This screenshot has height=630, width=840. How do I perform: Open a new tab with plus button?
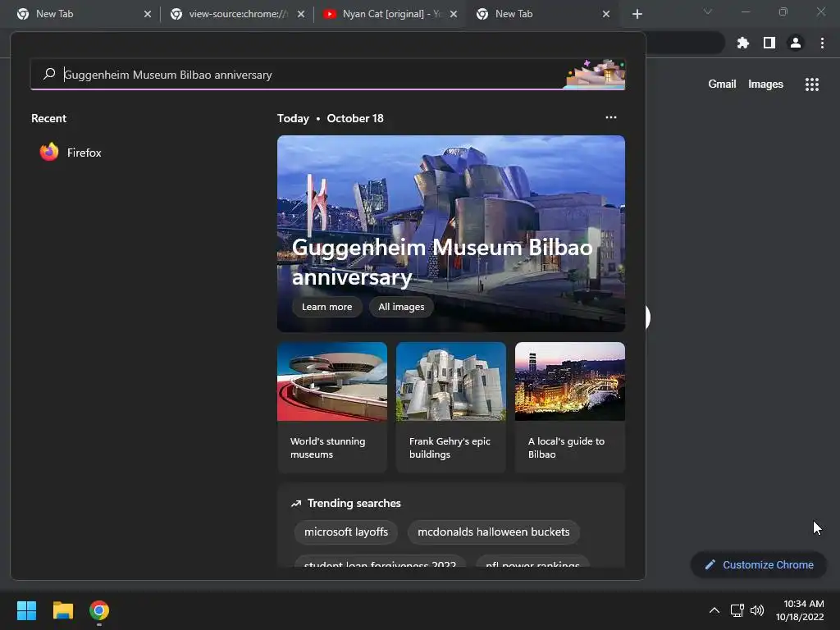(x=637, y=14)
